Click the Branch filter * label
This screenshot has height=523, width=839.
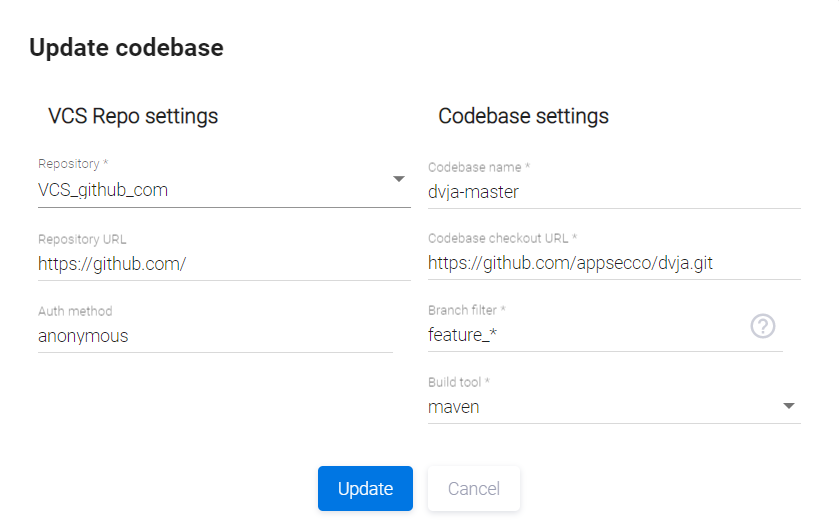(467, 311)
